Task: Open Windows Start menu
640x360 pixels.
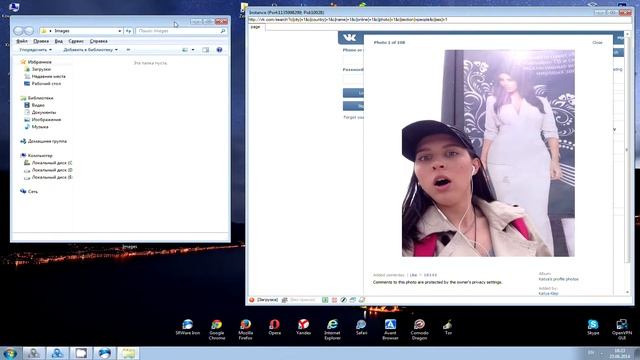Action: click(10, 353)
